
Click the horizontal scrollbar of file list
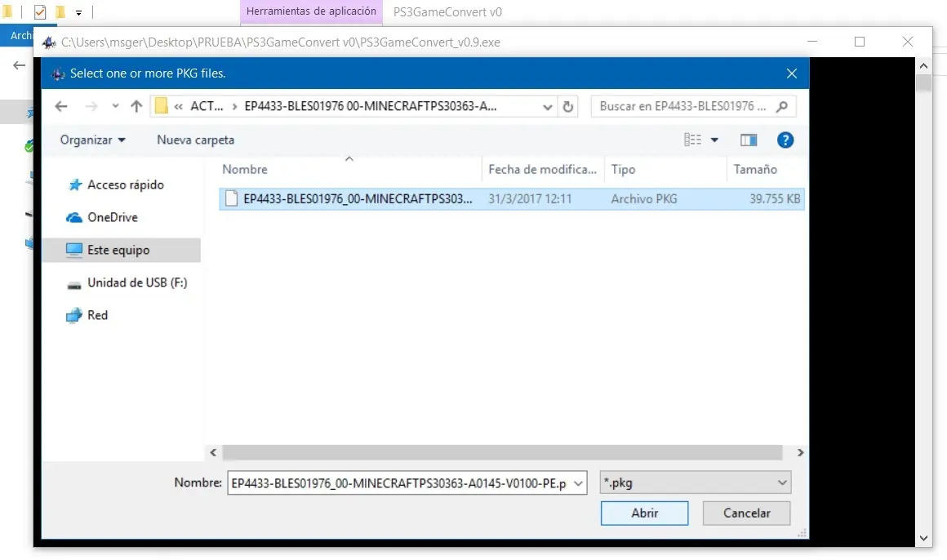[x=502, y=452]
